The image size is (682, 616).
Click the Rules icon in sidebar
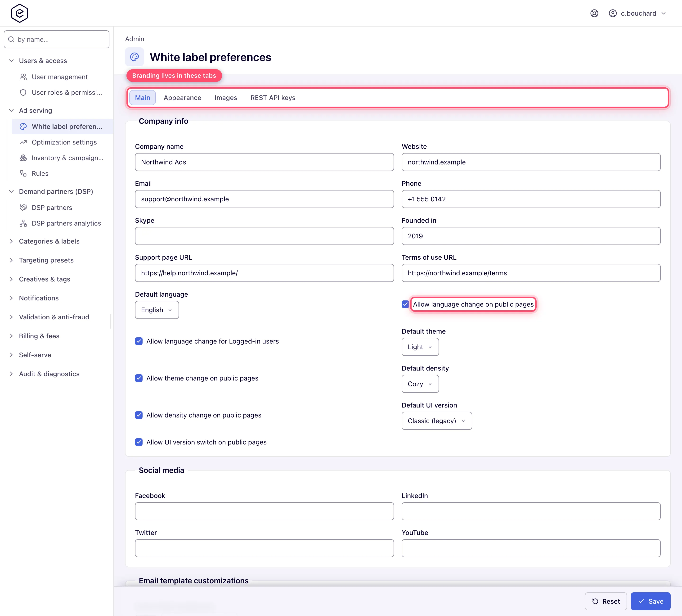[23, 173]
